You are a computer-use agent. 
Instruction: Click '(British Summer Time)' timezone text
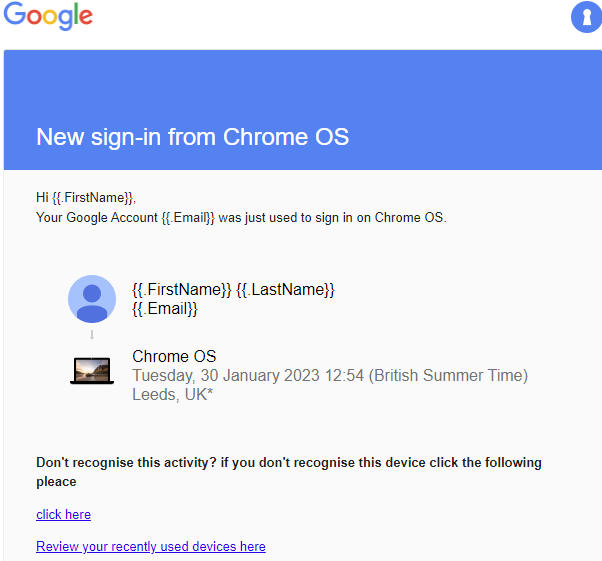[448, 376]
